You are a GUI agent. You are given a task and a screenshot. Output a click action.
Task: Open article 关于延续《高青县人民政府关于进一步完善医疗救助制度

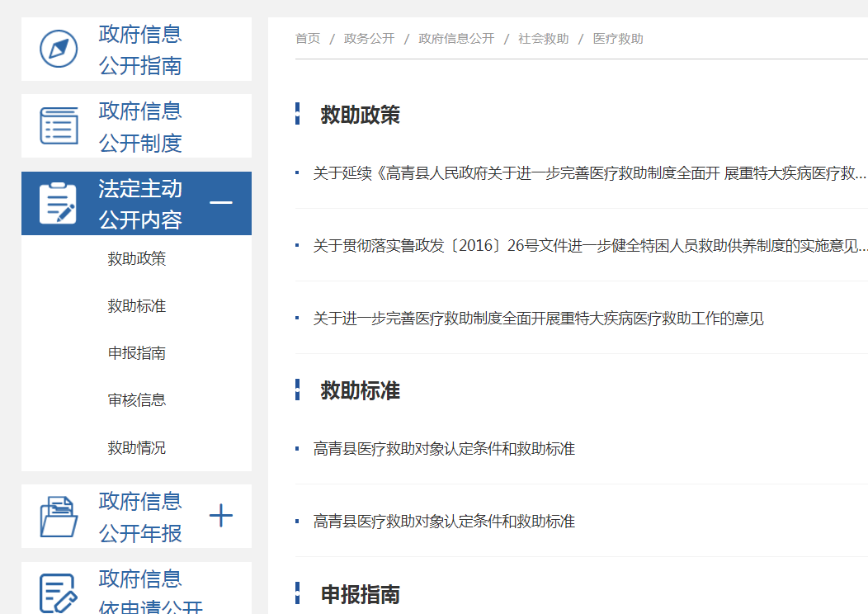(x=589, y=173)
